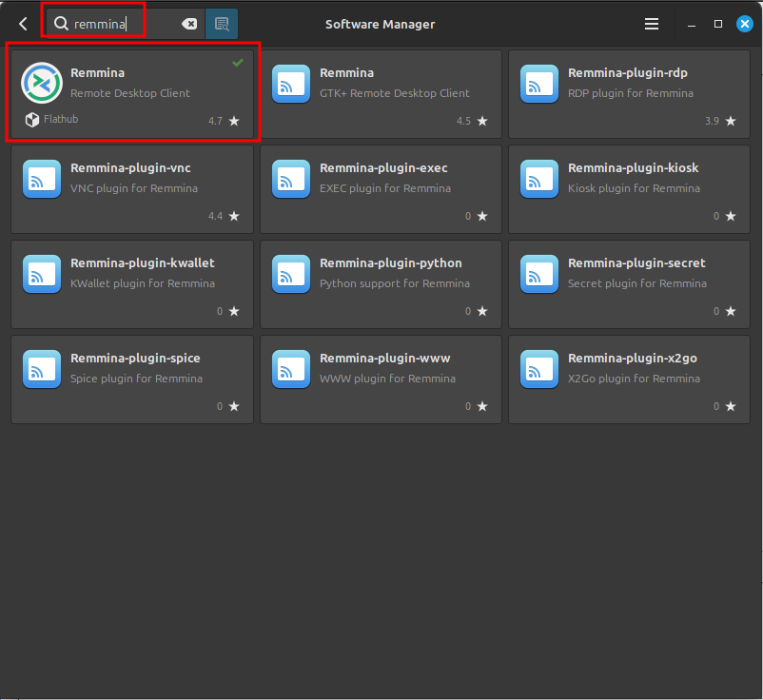This screenshot has width=763, height=700.
Task: Minimize the Software Manager window
Action: [x=691, y=25]
